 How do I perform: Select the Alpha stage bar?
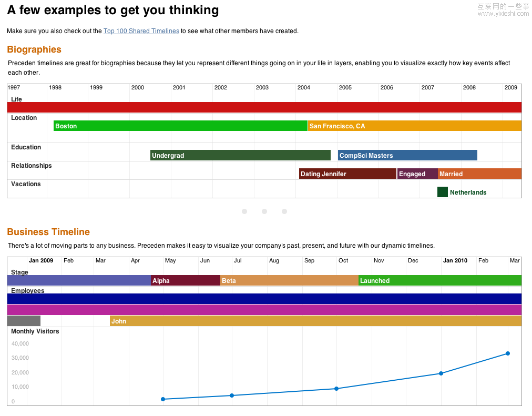click(185, 280)
